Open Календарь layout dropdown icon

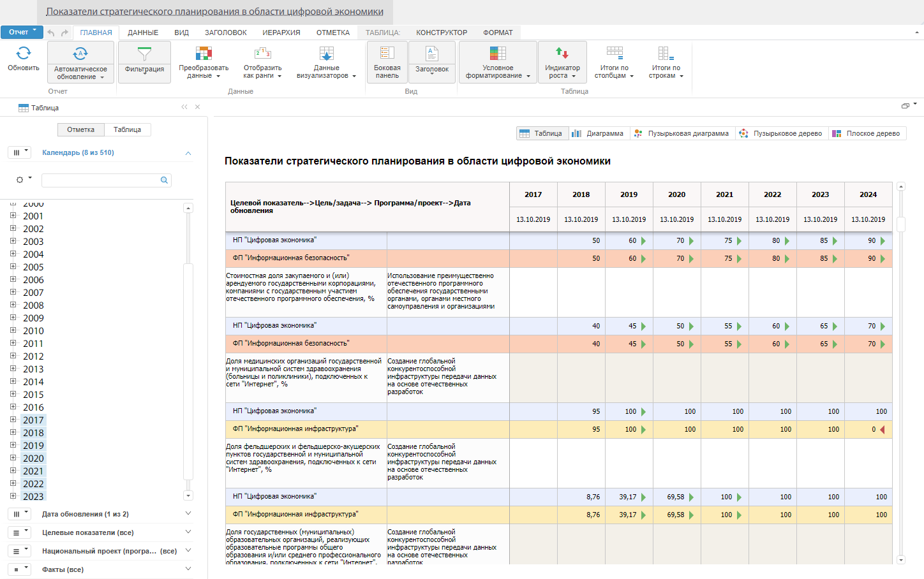click(19, 152)
